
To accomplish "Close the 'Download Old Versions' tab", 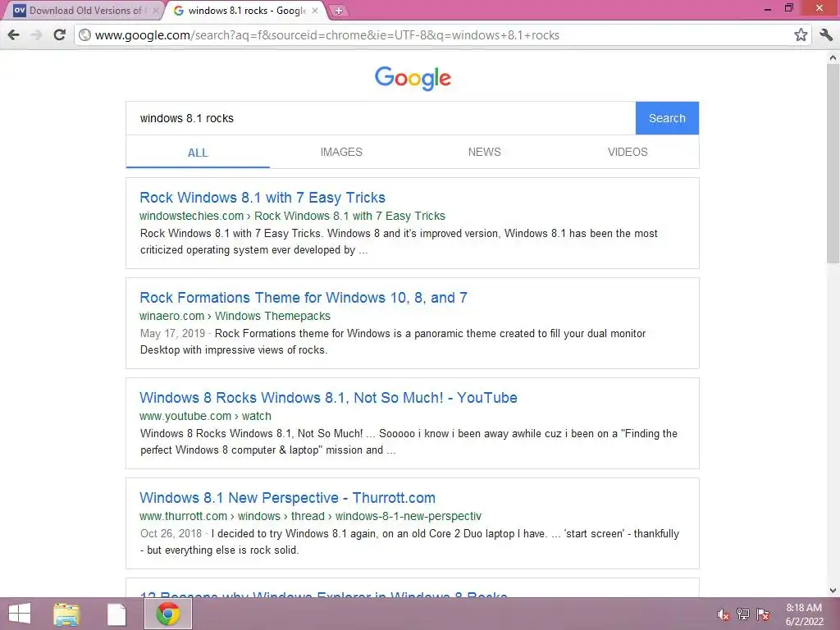I will click(x=155, y=10).
